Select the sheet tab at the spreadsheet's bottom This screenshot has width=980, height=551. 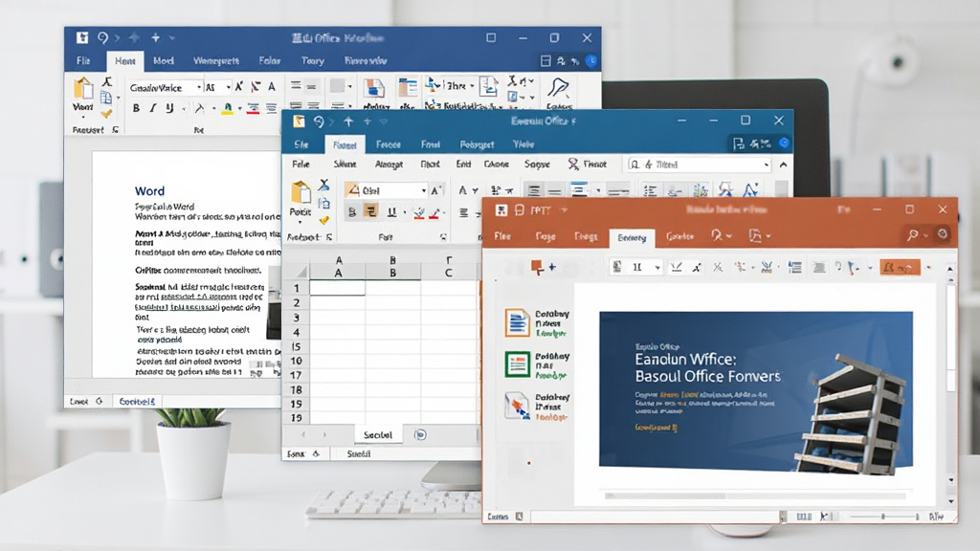tap(378, 435)
